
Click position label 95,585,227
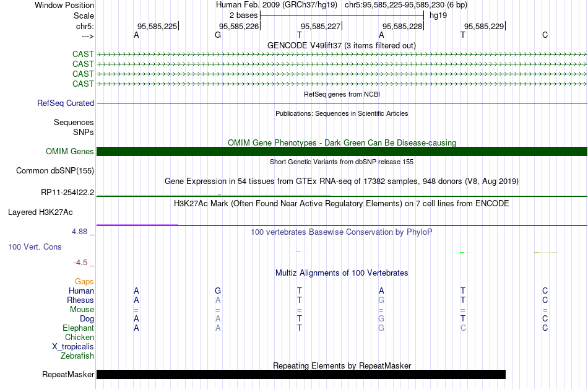321,26
